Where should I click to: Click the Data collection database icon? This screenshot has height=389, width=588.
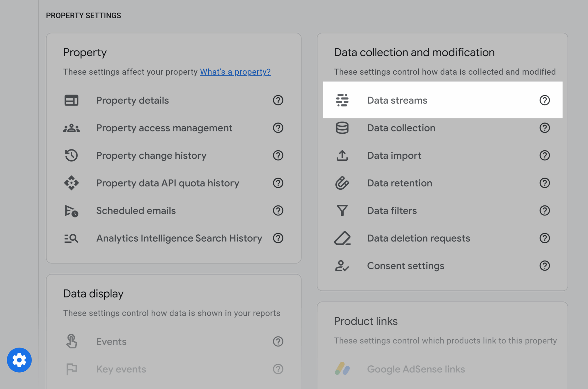(x=342, y=128)
